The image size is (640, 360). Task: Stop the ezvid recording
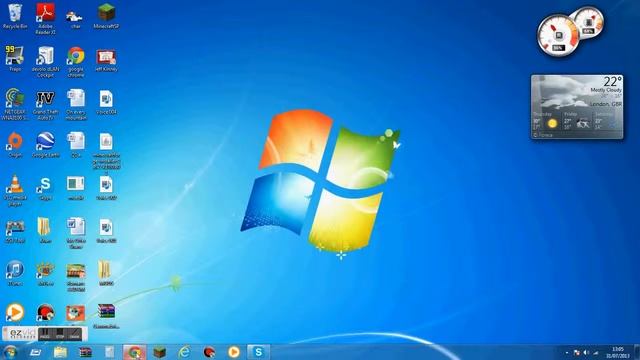(x=60, y=334)
